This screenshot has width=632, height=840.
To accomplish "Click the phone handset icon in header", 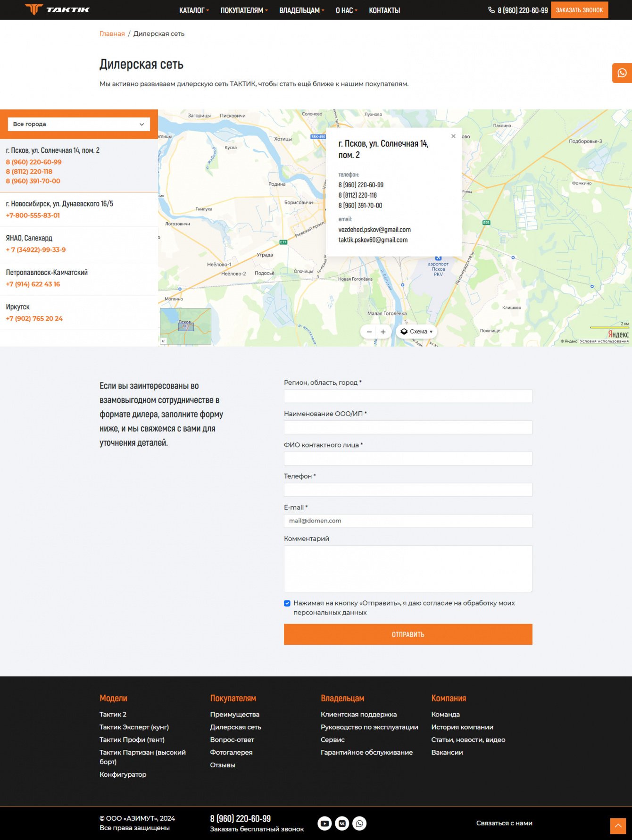I will pos(491,10).
